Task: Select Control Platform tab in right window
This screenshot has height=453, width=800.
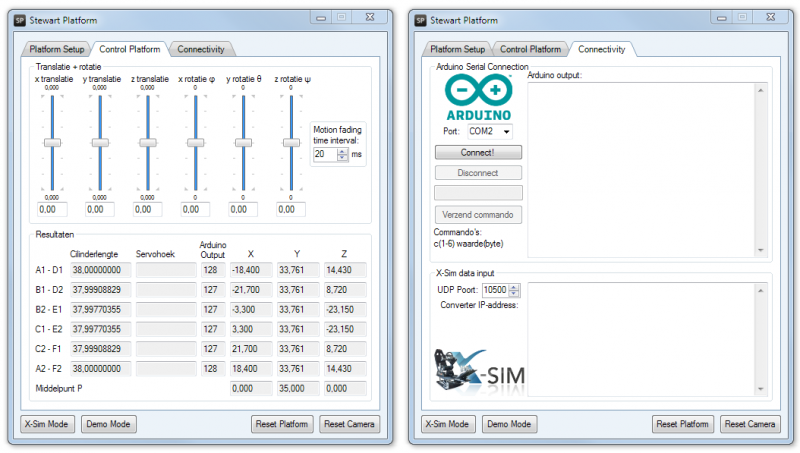Action: (x=530, y=49)
